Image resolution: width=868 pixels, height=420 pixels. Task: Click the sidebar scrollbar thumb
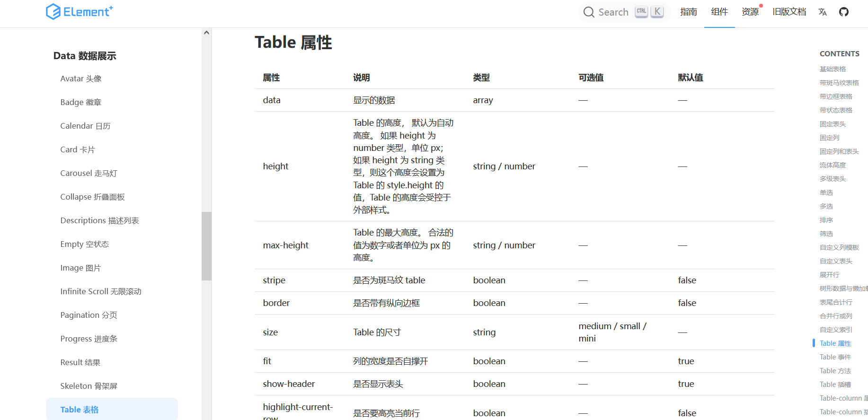tap(206, 246)
